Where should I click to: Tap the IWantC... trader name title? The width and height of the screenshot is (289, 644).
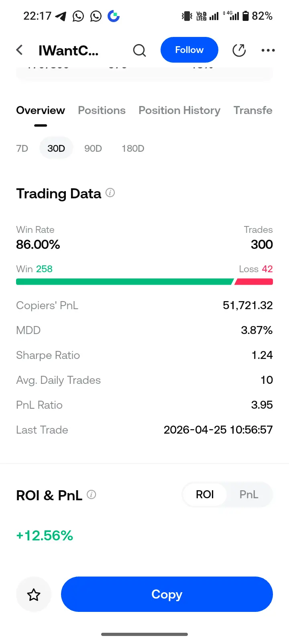[68, 51]
